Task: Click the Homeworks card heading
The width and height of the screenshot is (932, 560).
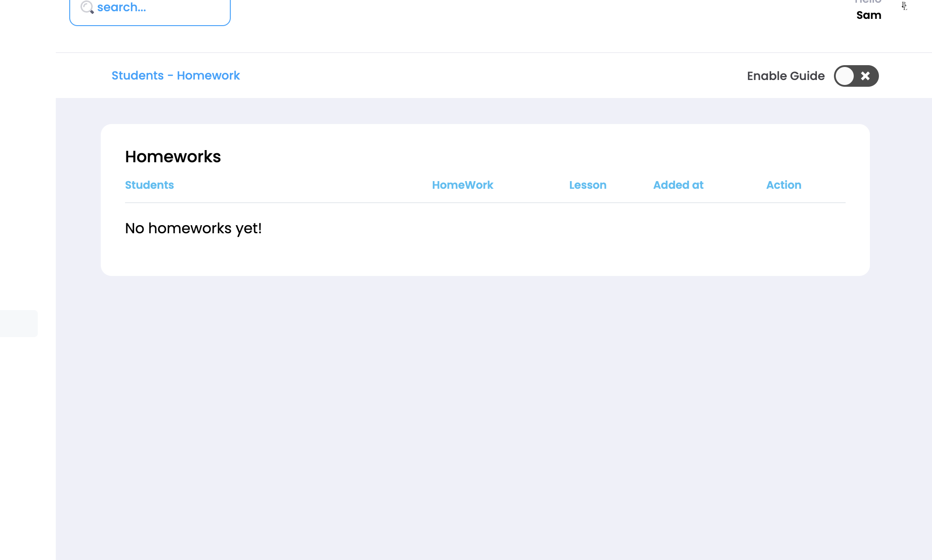Action: (x=173, y=157)
